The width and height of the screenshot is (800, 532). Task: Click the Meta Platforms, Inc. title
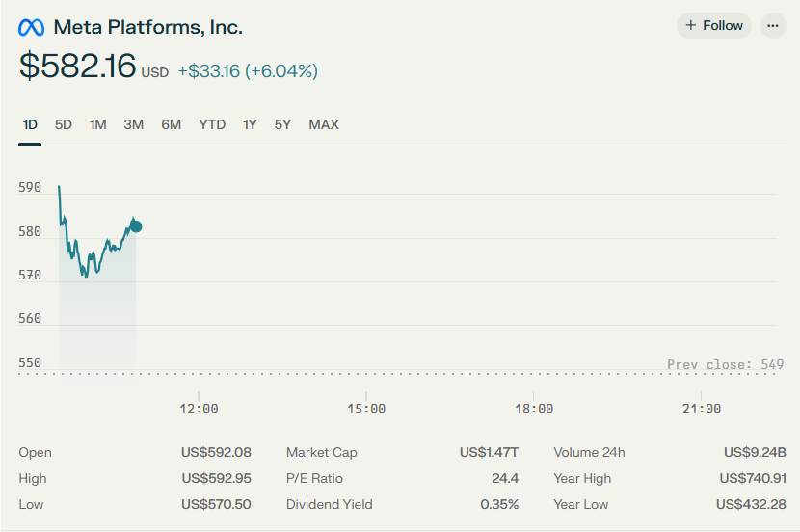coord(148,27)
